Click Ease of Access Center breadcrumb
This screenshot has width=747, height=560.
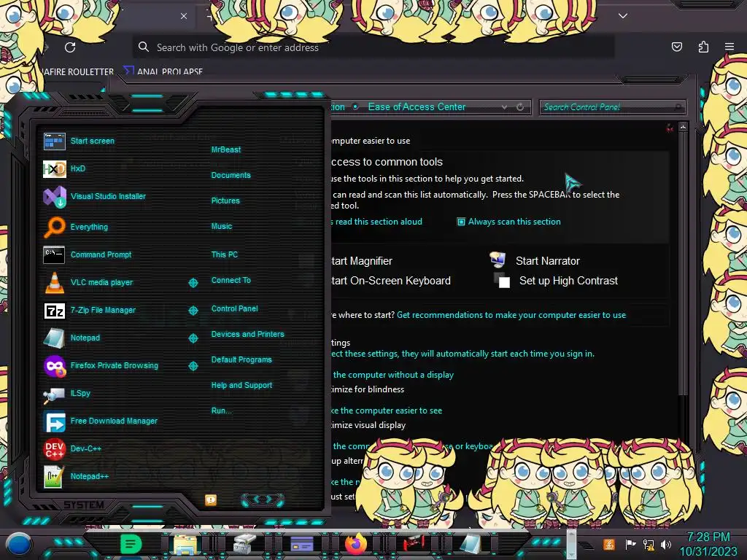[417, 107]
